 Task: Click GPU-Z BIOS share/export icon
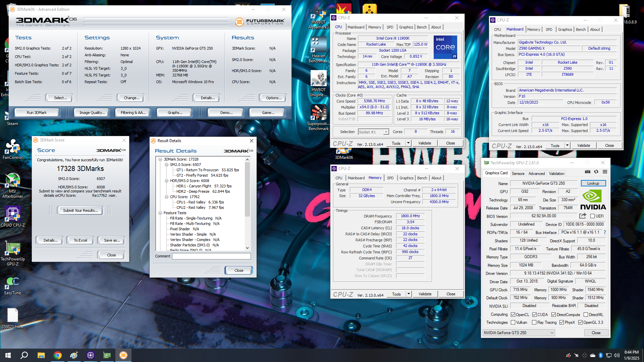pos(583,216)
